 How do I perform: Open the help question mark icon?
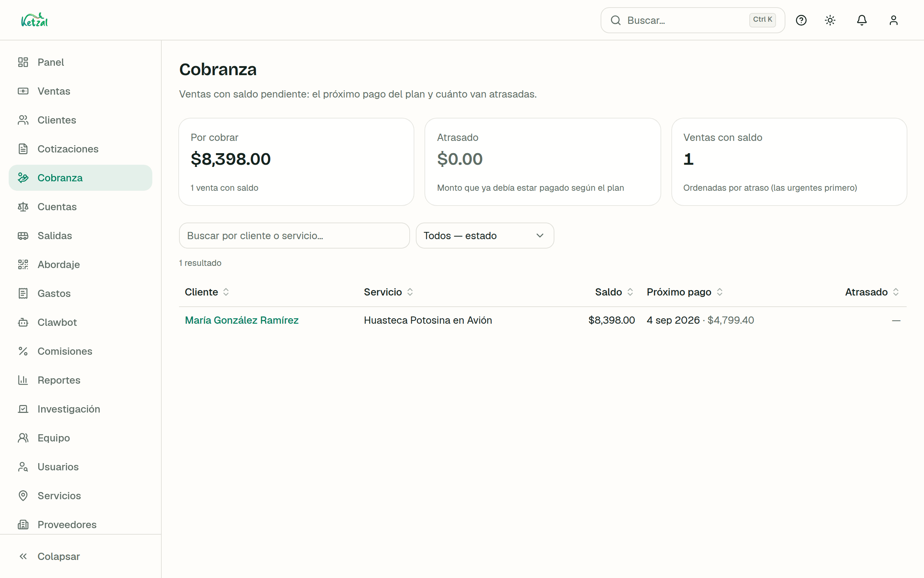[801, 20]
